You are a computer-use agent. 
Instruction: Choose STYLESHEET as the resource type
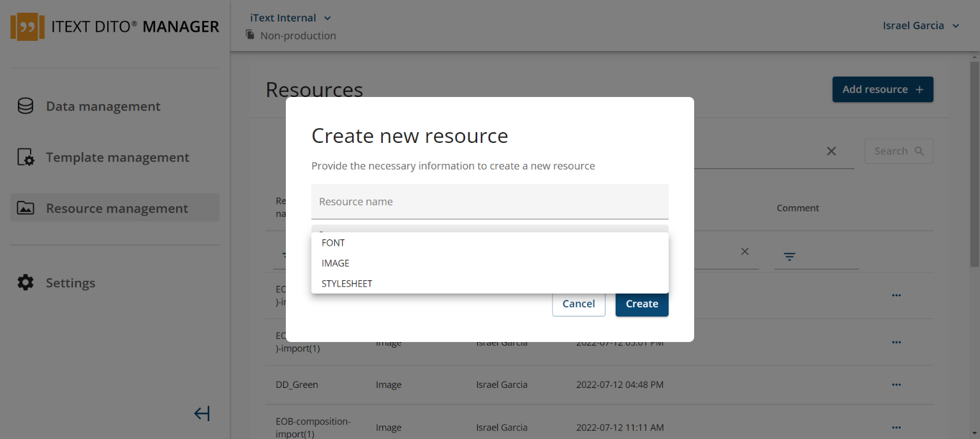(x=346, y=283)
